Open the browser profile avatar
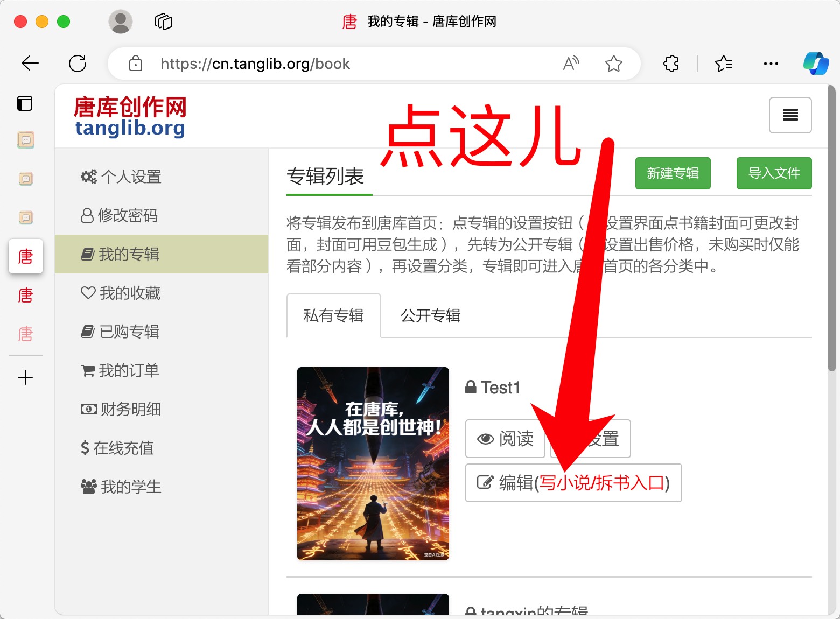The width and height of the screenshot is (840, 619). coord(121,22)
